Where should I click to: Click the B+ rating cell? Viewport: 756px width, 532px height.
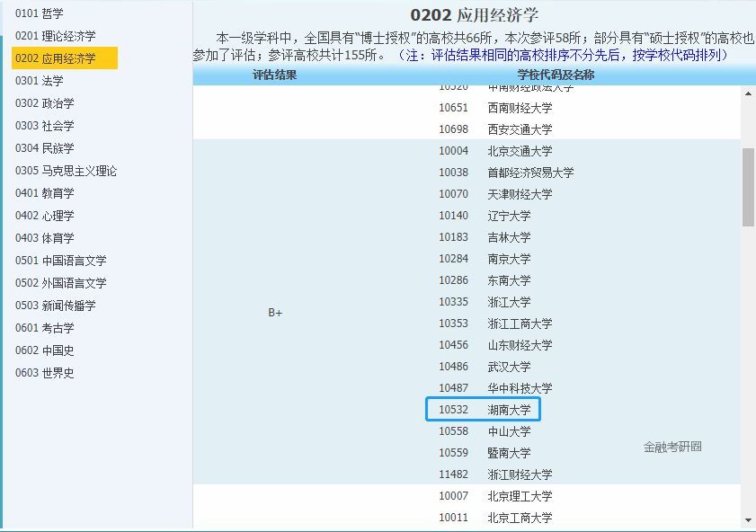(x=275, y=313)
